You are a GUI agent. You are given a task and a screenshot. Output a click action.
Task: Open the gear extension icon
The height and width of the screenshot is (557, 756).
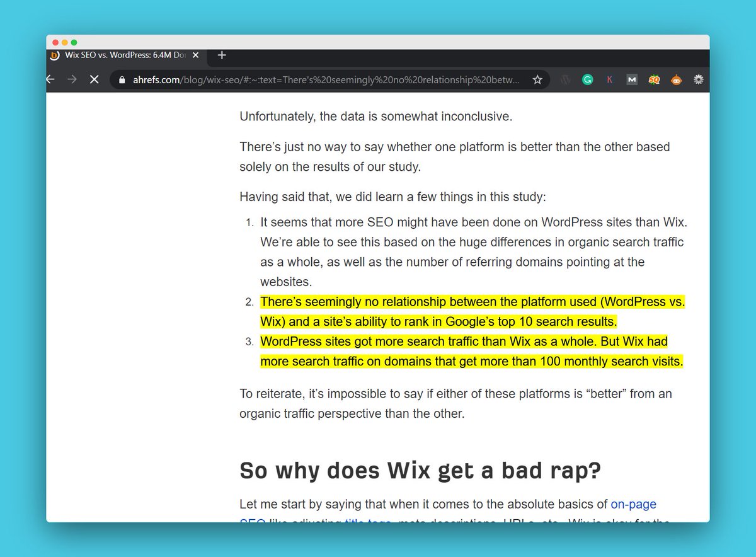point(698,80)
